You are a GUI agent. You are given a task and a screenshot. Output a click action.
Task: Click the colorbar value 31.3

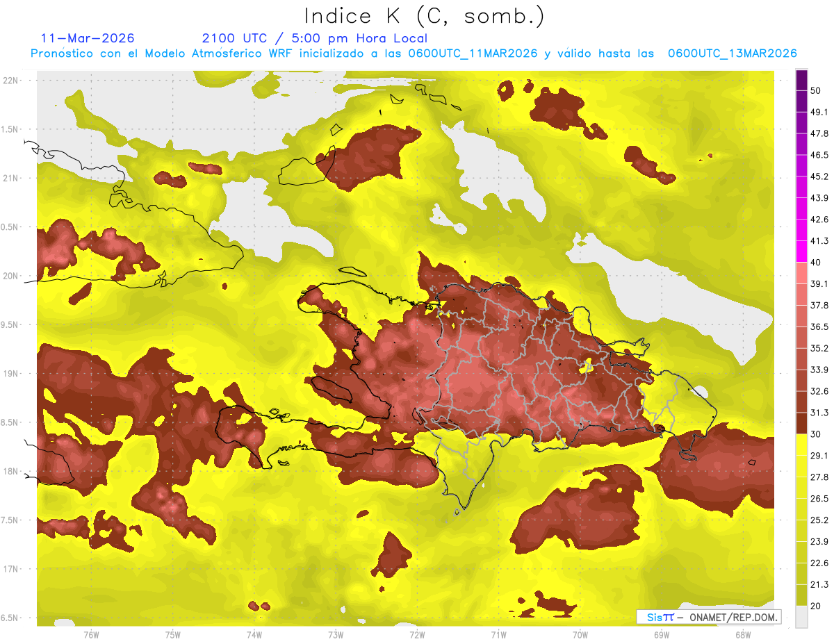pyautogui.click(x=819, y=413)
